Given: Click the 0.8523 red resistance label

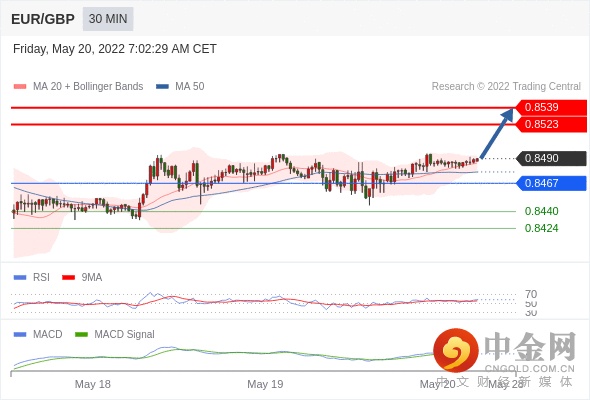Looking at the screenshot, I should pyautogui.click(x=551, y=125).
